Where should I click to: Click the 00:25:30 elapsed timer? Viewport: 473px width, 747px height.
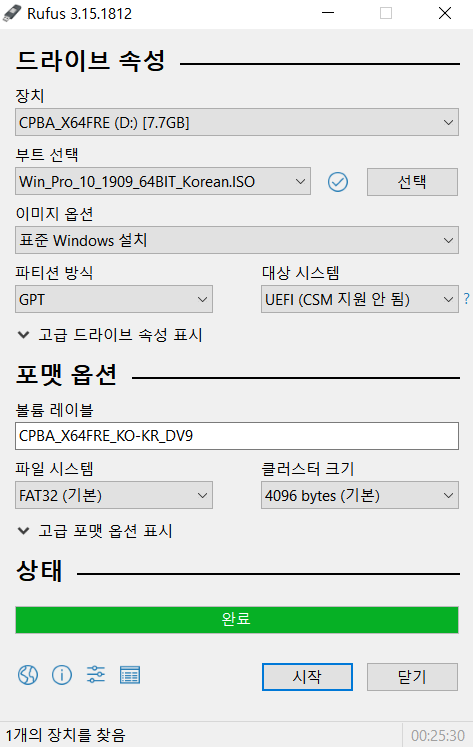coord(438,735)
